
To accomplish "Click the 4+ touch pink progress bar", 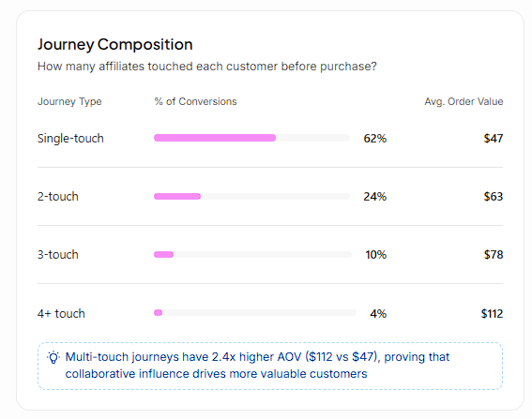I will [x=159, y=312].
